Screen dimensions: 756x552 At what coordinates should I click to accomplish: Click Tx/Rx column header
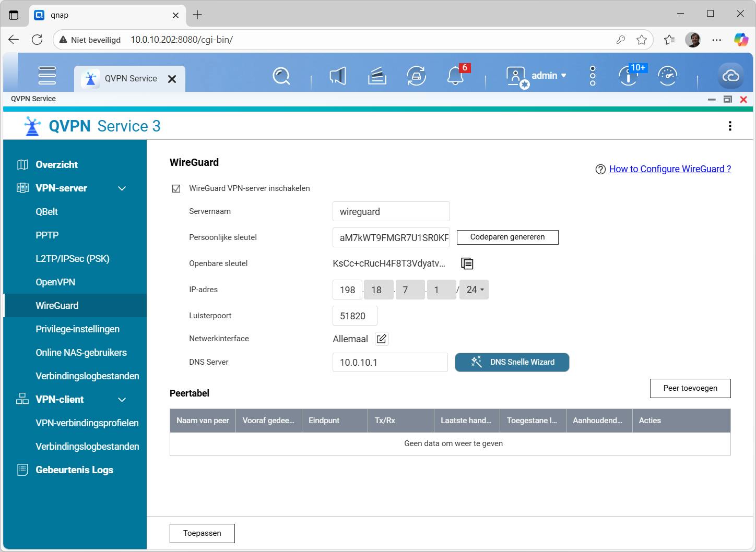[x=401, y=421]
